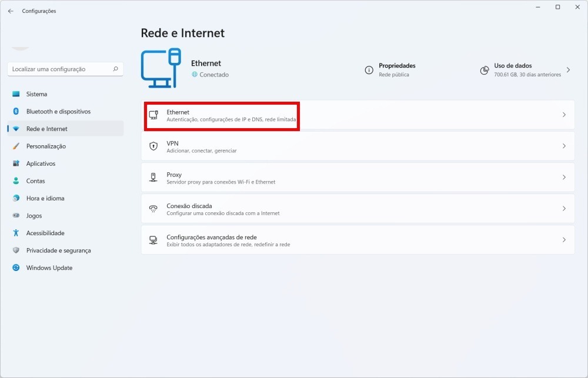588x378 pixels.
Task: Open Uso de dados details
Action: point(525,70)
